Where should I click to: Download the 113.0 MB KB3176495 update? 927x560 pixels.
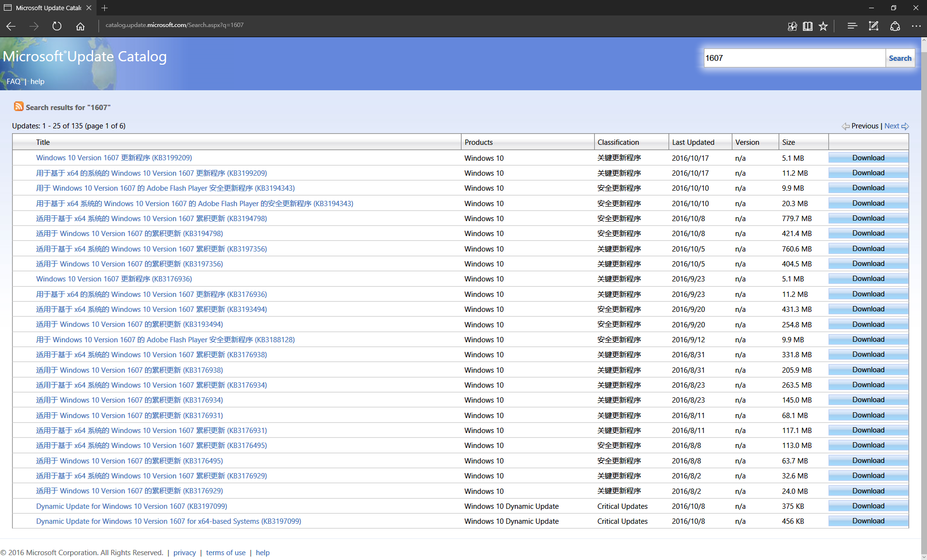tap(868, 445)
